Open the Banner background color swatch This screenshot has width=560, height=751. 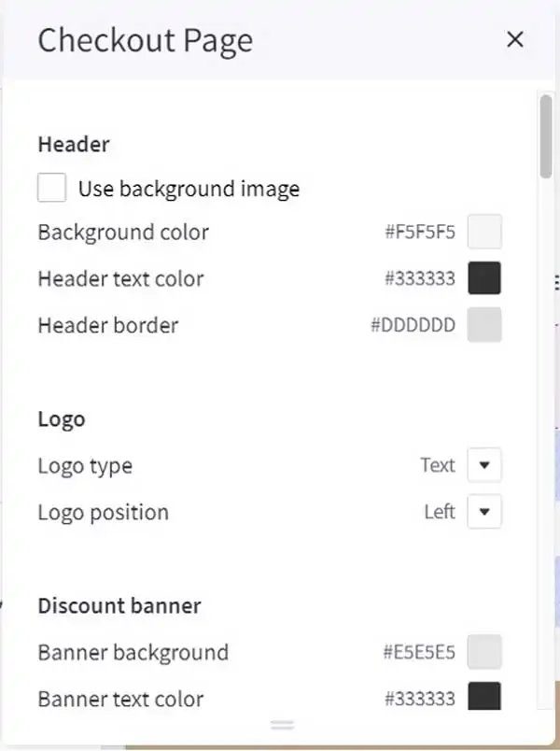(x=484, y=652)
